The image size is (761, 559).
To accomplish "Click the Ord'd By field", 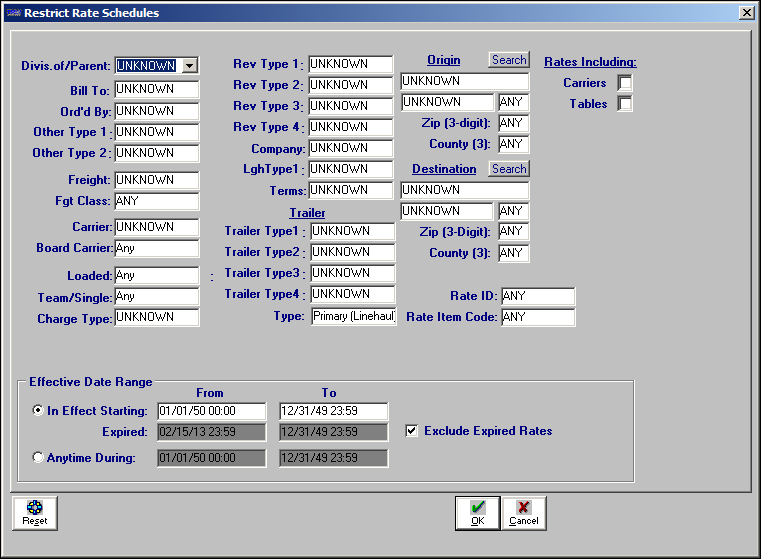I will [157, 111].
